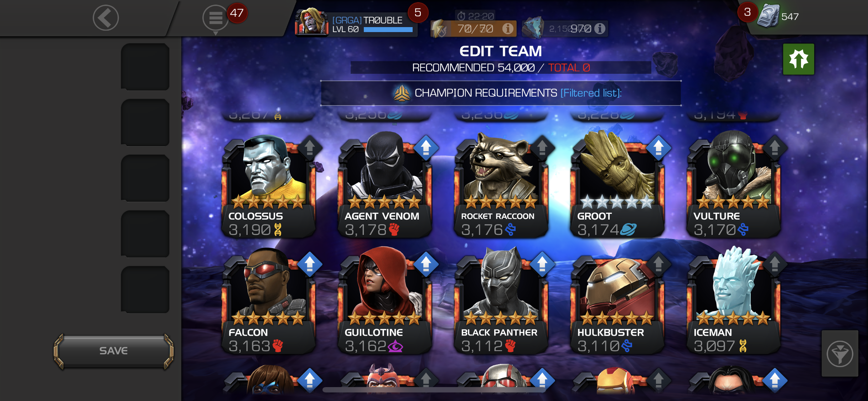Open the green rank-up arrows button

(798, 59)
